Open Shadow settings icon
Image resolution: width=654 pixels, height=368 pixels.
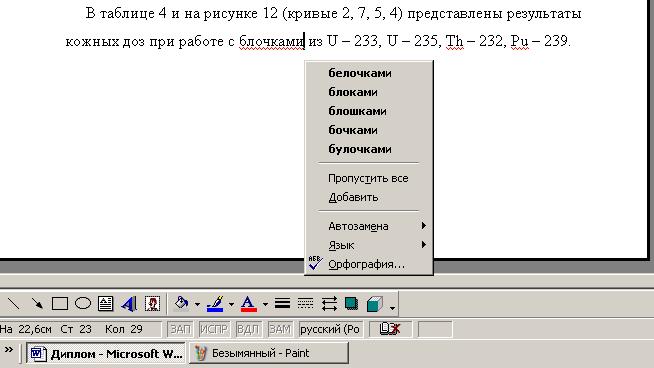click(x=352, y=303)
